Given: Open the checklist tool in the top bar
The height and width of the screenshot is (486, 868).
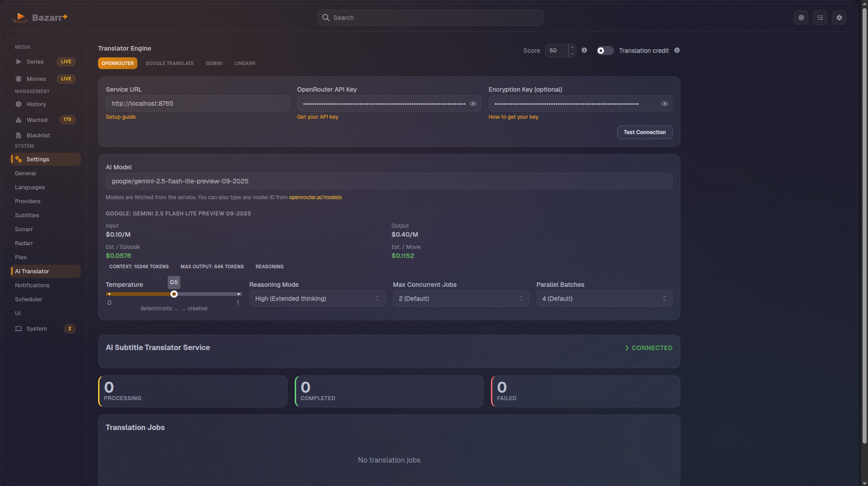Looking at the screenshot, I should tap(820, 18).
